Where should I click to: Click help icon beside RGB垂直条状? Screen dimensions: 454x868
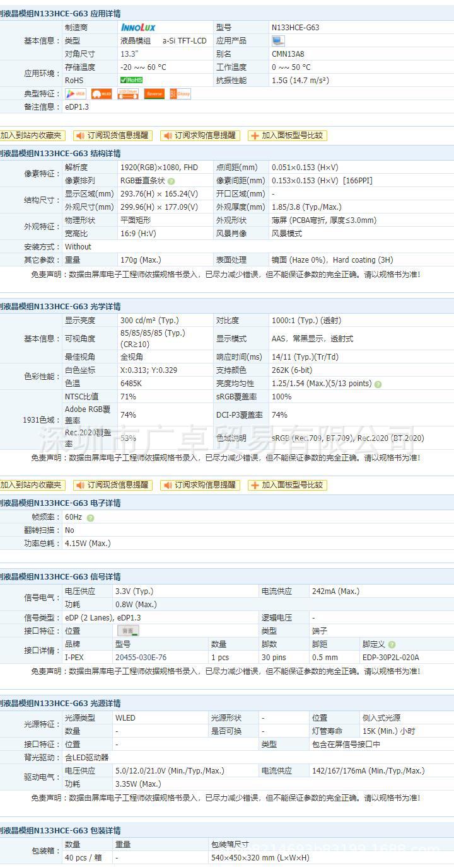point(172,181)
